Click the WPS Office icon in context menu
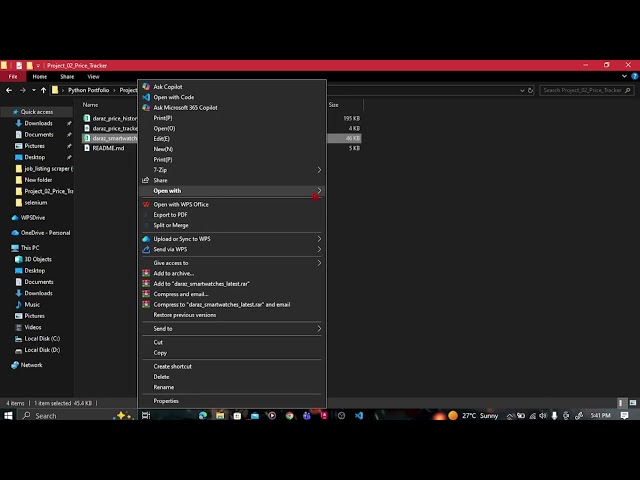Screen dimensions: 640x480 point(146,204)
